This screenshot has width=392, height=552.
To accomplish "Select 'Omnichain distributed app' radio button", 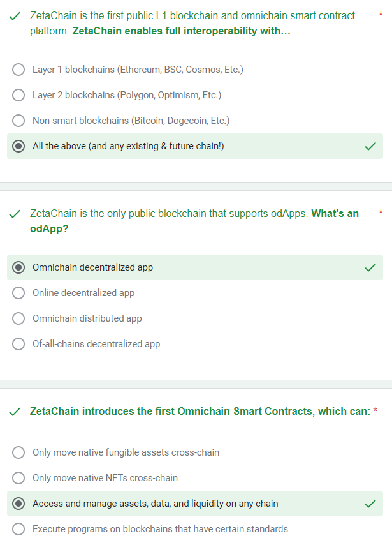I will (x=18, y=318).
